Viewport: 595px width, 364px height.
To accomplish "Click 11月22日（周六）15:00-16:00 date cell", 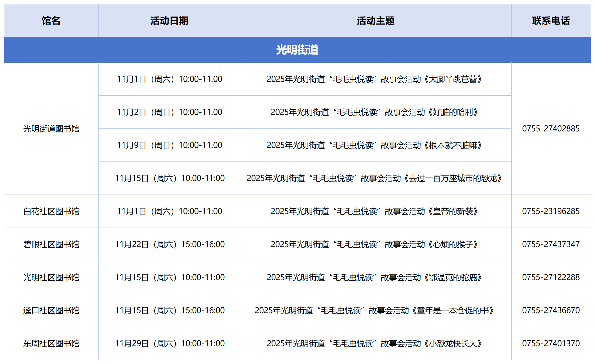I will click(x=170, y=244).
